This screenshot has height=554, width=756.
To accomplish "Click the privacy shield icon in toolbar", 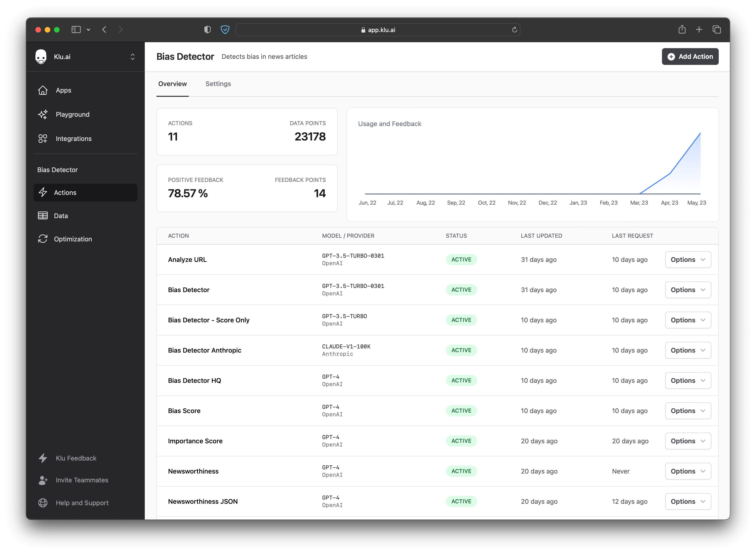I will point(225,30).
